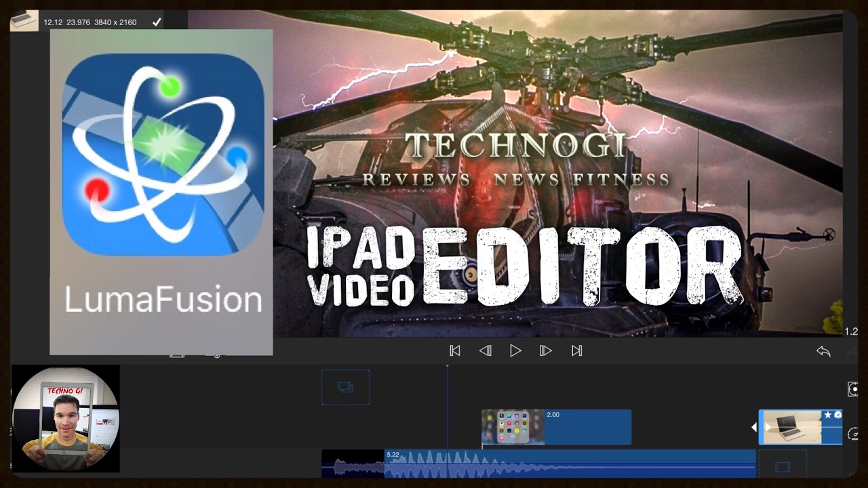This screenshot has height=488, width=868.
Task: Click the star badge on the laptop clip
Action: click(828, 415)
